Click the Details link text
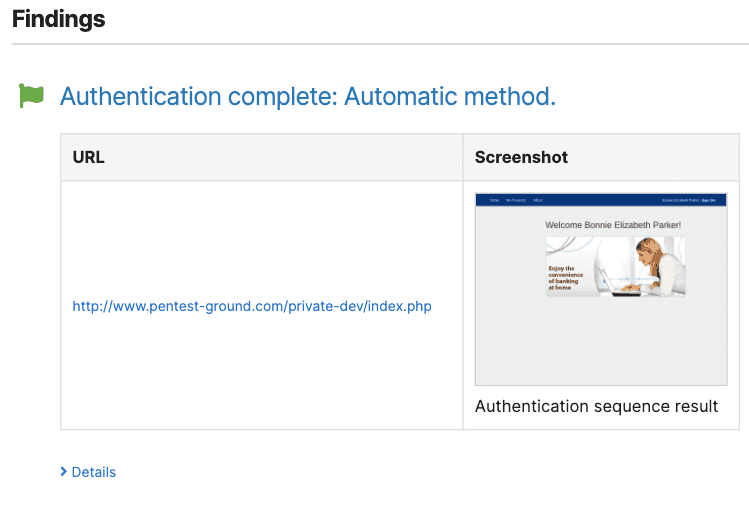The width and height of the screenshot is (749, 505). point(94,472)
